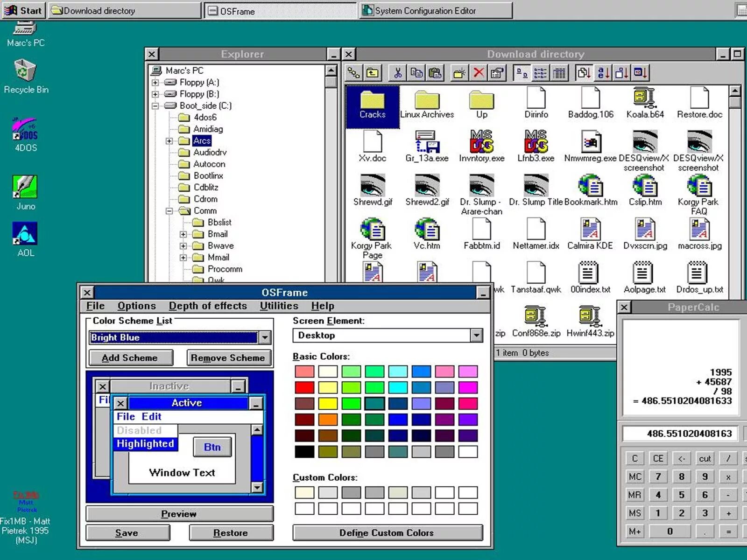Click the Add Scheme button
This screenshot has width=747, height=560.
[x=130, y=357]
